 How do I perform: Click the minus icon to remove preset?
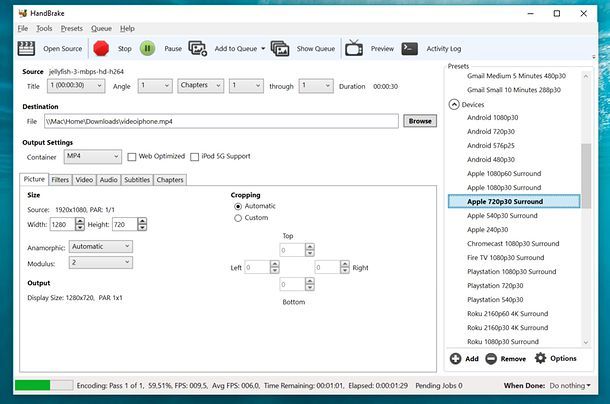click(491, 358)
